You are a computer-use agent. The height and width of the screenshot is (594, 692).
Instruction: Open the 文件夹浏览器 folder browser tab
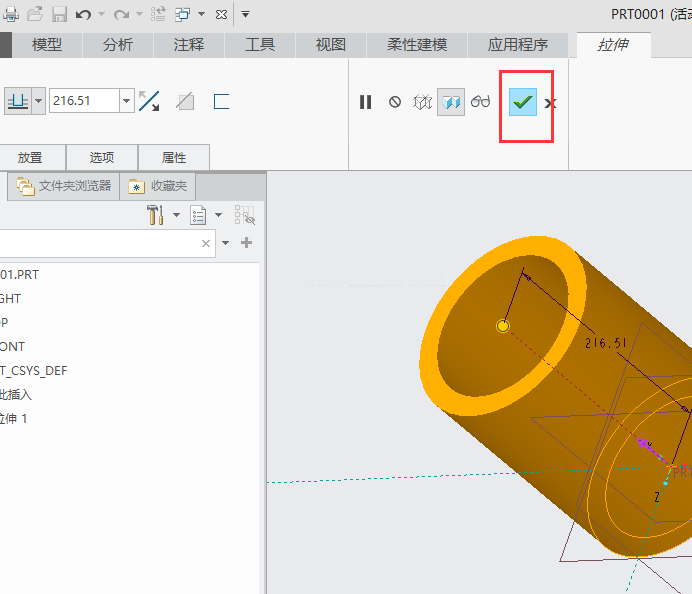(x=64, y=186)
